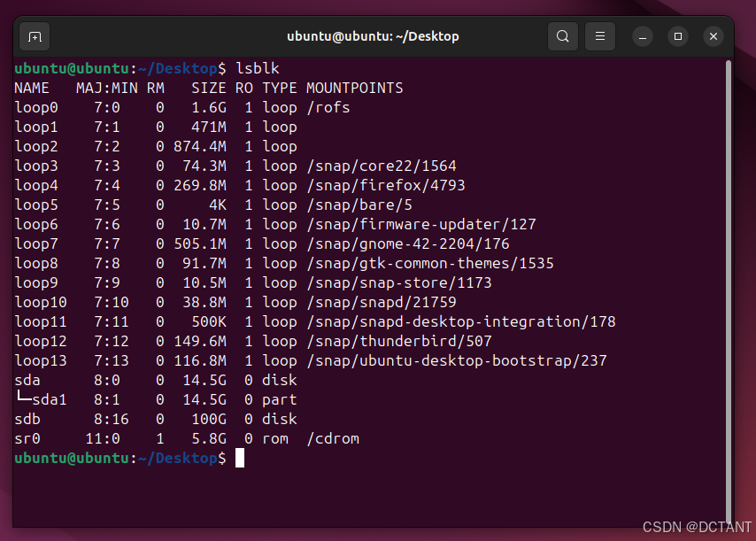Click the /snap/firefox/4793 mountpoint

pos(386,185)
